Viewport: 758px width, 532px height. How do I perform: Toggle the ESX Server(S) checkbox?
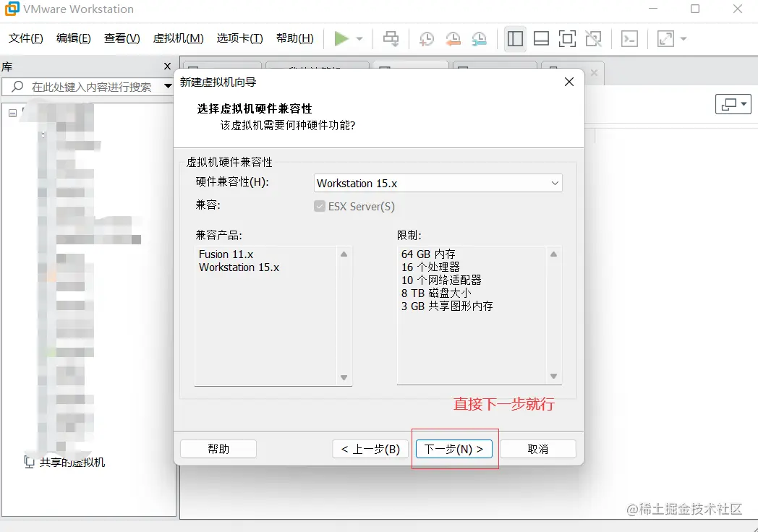(320, 206)
